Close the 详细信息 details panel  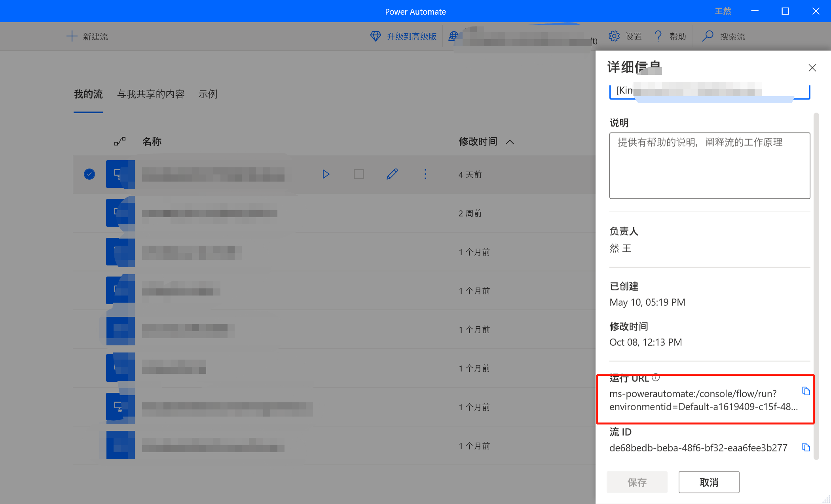(812, 68)
